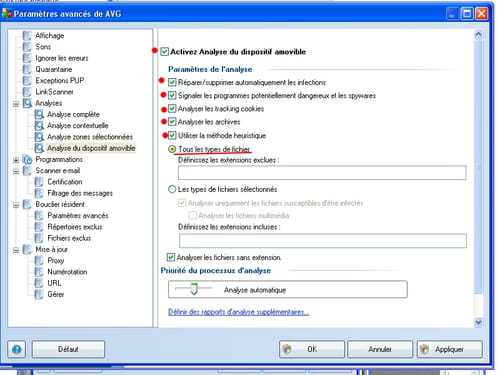Viewport: 500px width, 375px height.
Task: Toggle Utiliser la méthode heuristique checkbox
Action: point(172,135)
